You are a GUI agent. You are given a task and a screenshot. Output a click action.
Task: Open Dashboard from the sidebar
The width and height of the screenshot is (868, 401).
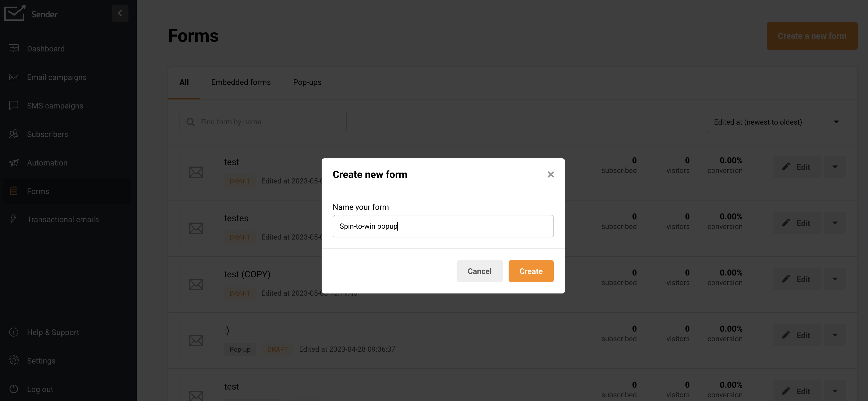[x=46, y=49]
